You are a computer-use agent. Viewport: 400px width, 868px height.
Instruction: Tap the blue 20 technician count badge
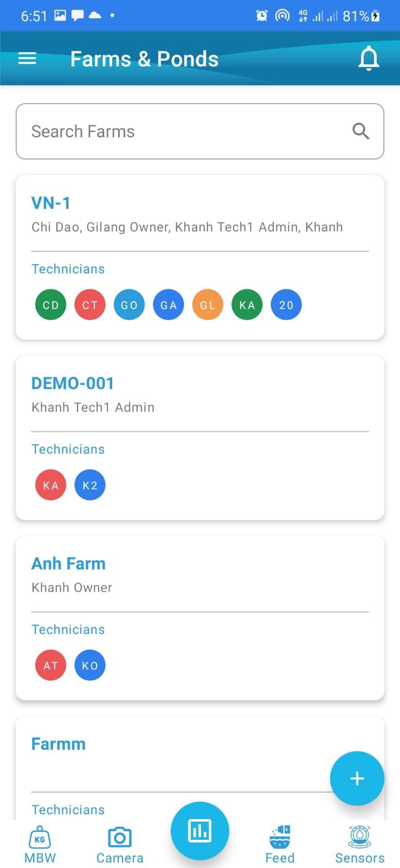286,305
